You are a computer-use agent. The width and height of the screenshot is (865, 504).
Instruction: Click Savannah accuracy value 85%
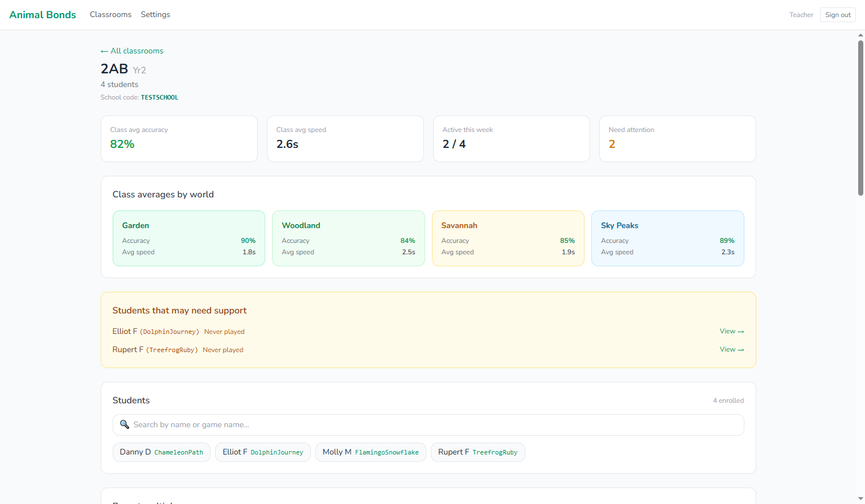coord(567,241)
